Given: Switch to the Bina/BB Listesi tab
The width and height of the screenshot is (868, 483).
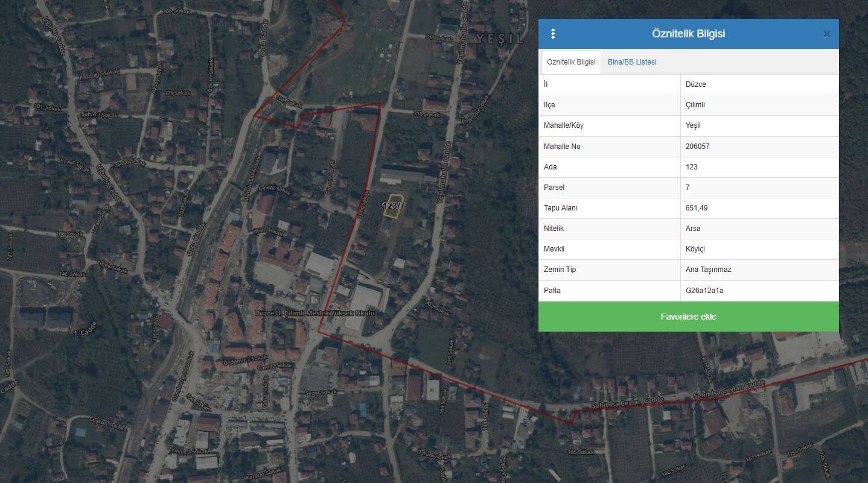Looking at the screenshot, I should (632, 62).
